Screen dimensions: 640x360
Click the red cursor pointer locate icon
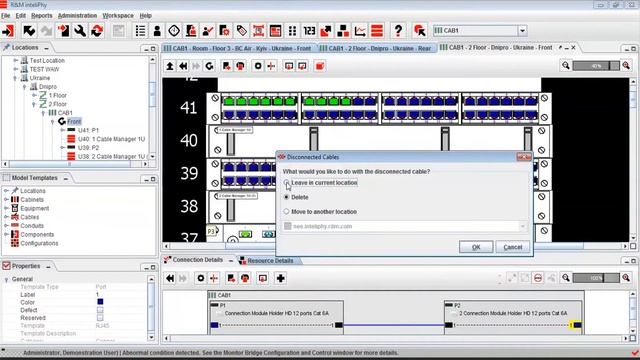coord(419,31)
